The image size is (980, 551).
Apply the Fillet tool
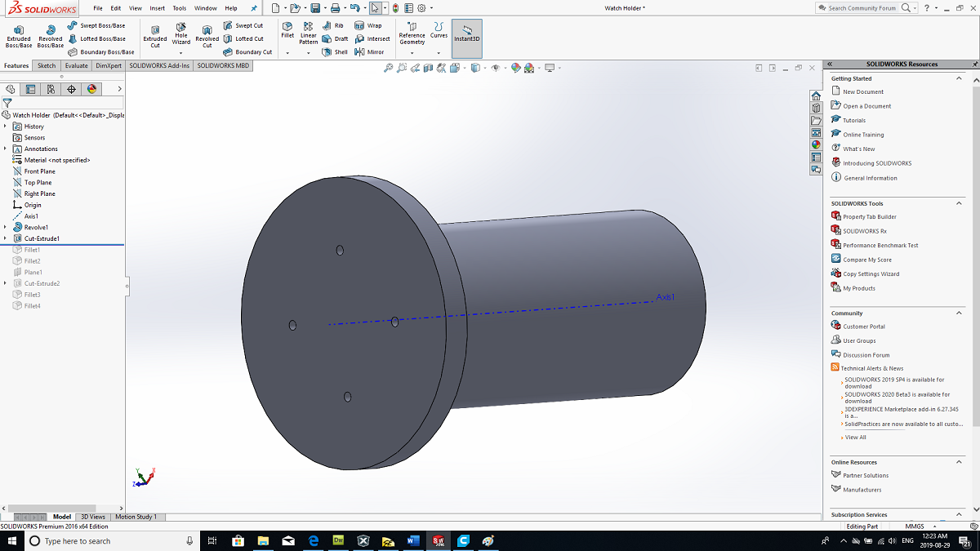[x=287, y=31]
